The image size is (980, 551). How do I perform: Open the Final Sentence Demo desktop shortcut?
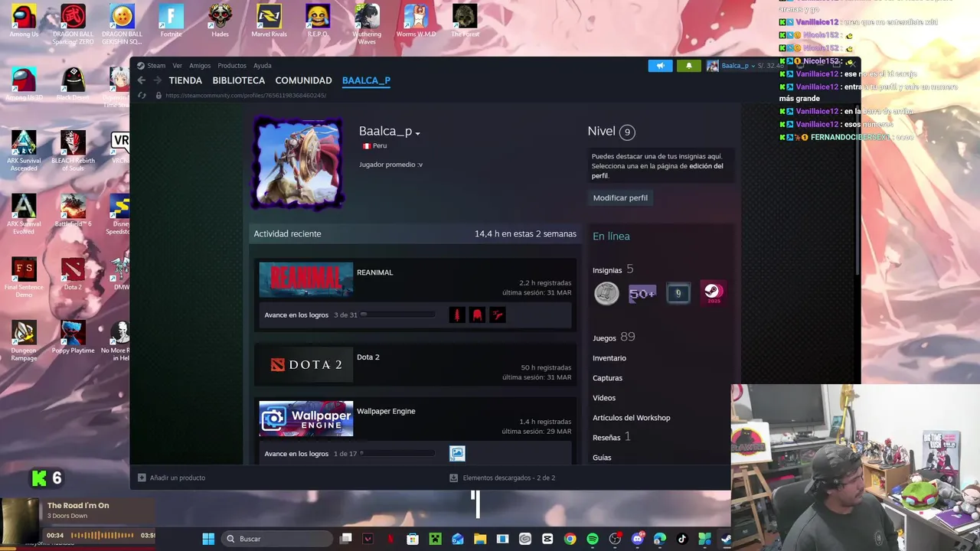pos(24,277)
